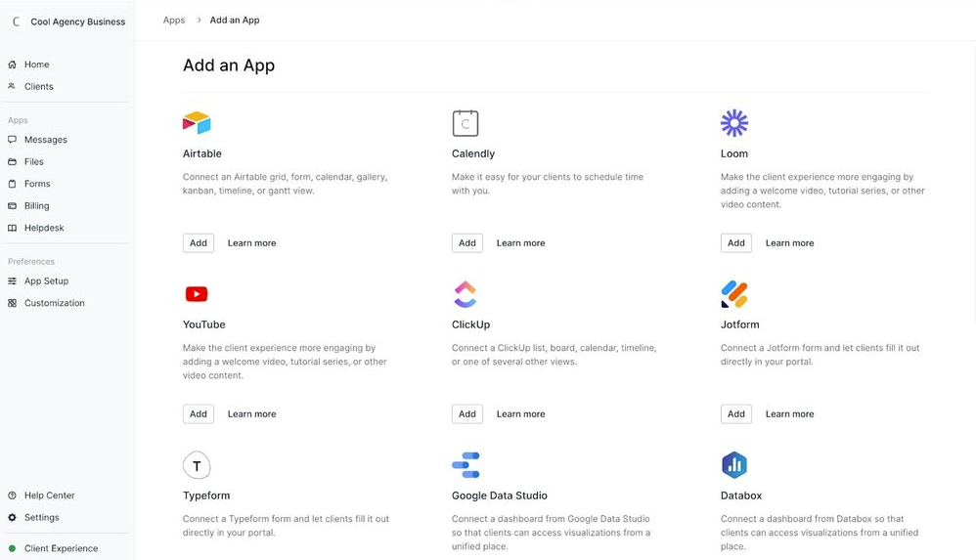Viewport: 976px width, 560px height.
Task: Navigate back to Apps breadcrumb
Action: pyautogui.click(x=174, y=20)
